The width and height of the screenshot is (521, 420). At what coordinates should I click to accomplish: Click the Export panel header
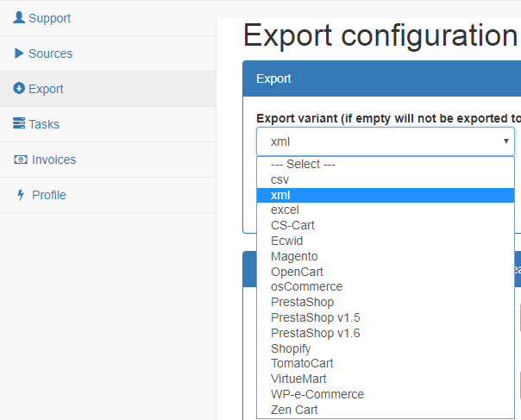click(382, 78)
